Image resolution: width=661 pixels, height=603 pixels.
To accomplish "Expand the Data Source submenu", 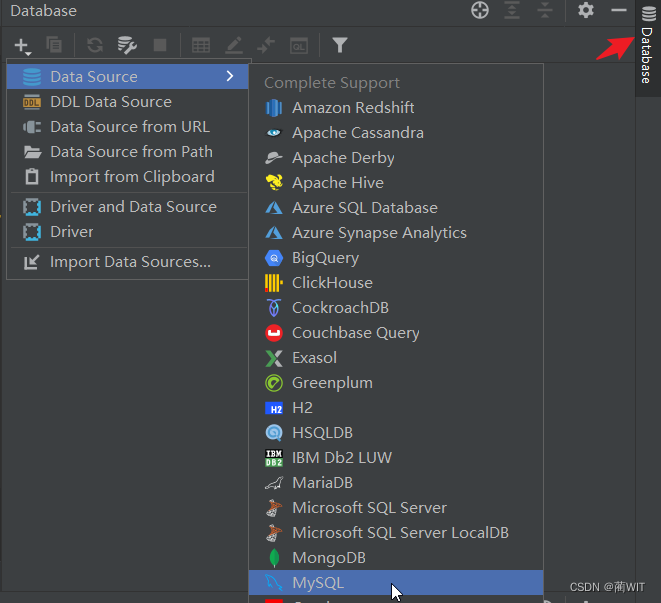I will tap(127, 77).
